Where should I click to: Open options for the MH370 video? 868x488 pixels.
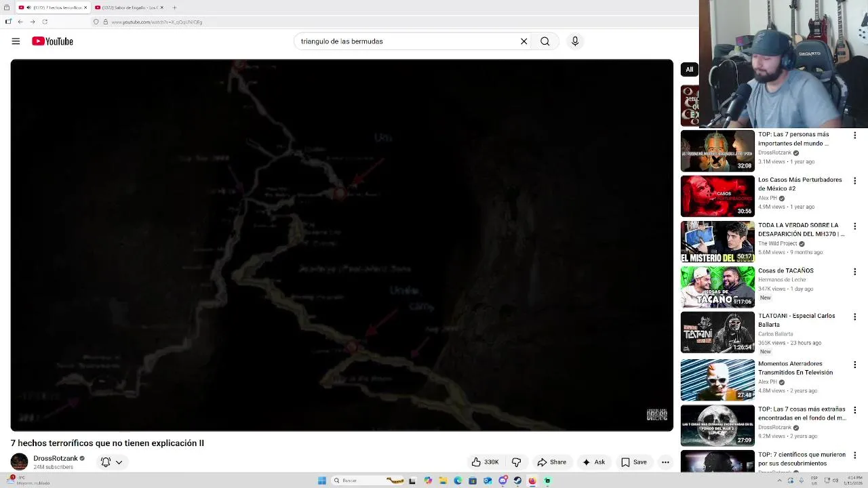point(854,226)
